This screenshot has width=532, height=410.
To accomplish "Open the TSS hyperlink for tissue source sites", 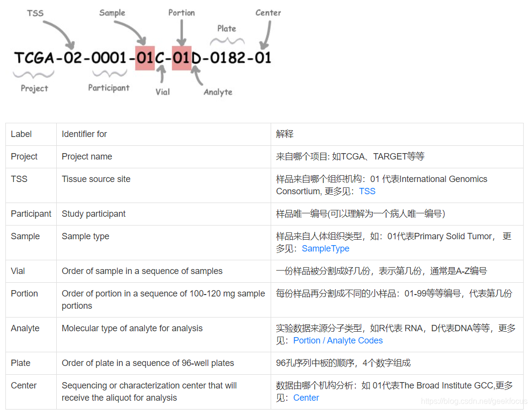I will [367, 191].
